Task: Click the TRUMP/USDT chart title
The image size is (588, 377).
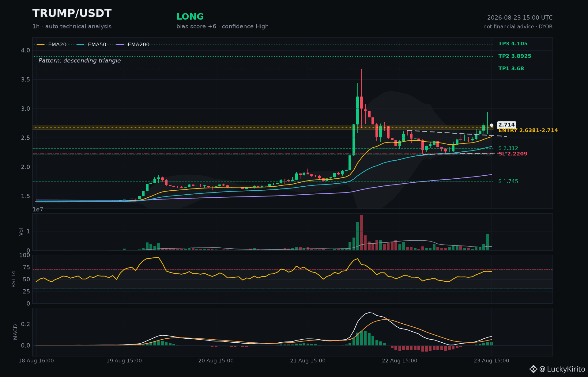Action: (72, 13)
